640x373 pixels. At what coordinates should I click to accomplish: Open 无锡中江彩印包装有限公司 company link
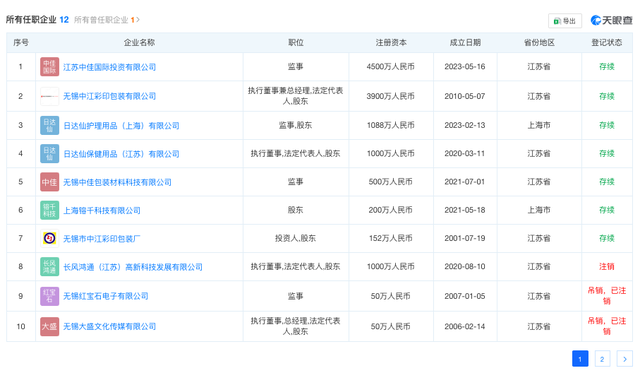[109, 96]
